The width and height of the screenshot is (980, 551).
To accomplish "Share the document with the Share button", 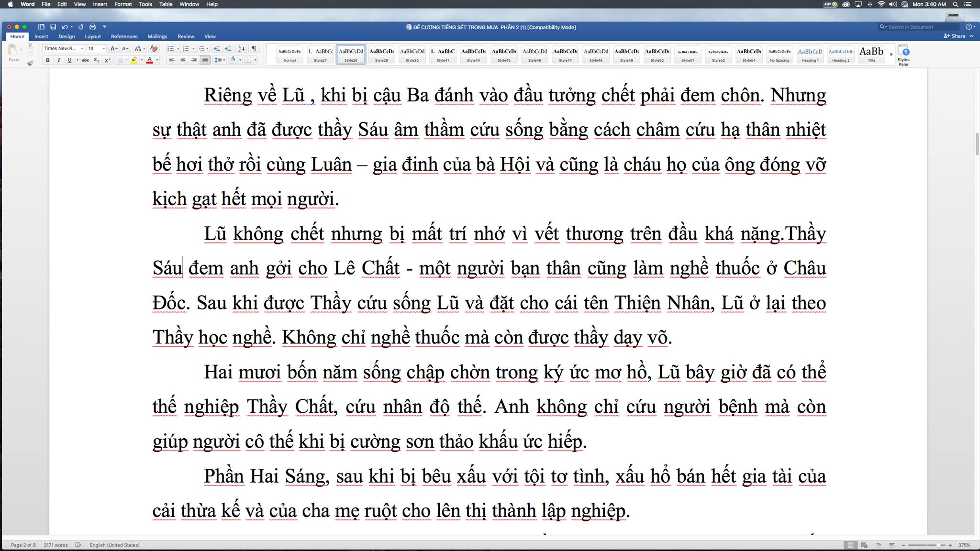I will click(955, 36).
